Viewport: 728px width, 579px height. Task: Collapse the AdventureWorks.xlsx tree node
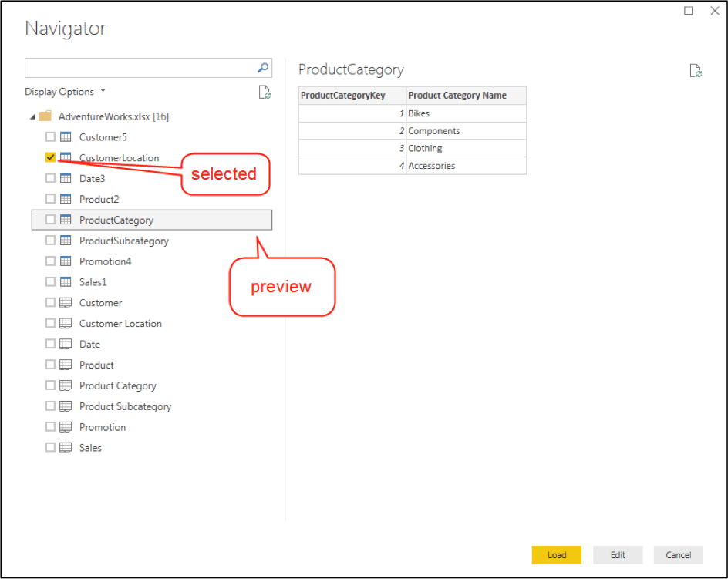pyautogui.click(x=32, y=117)
